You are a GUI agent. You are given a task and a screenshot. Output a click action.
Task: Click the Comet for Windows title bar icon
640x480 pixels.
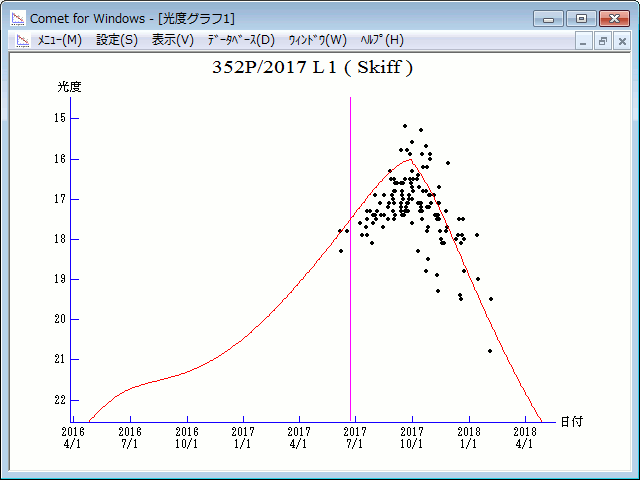pos(17,18)
